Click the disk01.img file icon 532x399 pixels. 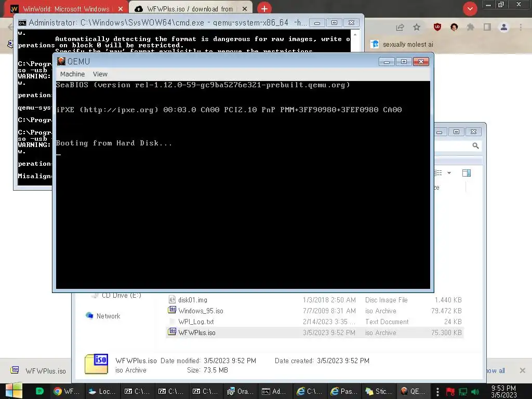[172, 300]
